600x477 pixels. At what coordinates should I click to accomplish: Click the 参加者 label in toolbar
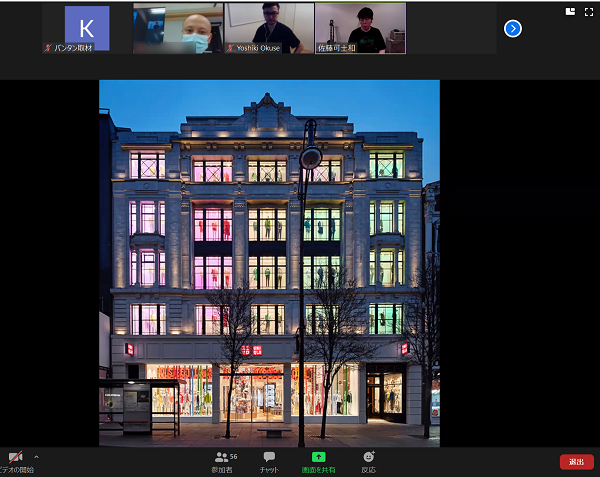pos(222,469)
